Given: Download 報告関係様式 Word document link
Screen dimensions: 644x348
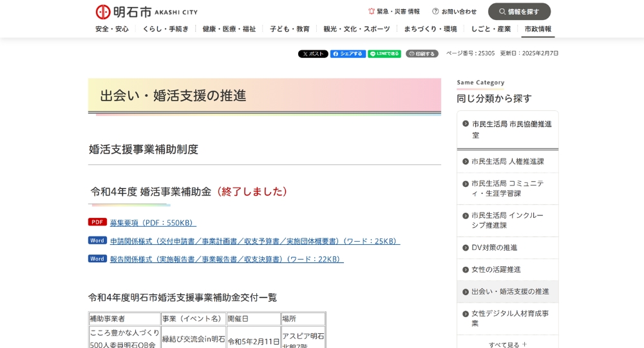Looking at the screenshot, I should coord(226,259).
